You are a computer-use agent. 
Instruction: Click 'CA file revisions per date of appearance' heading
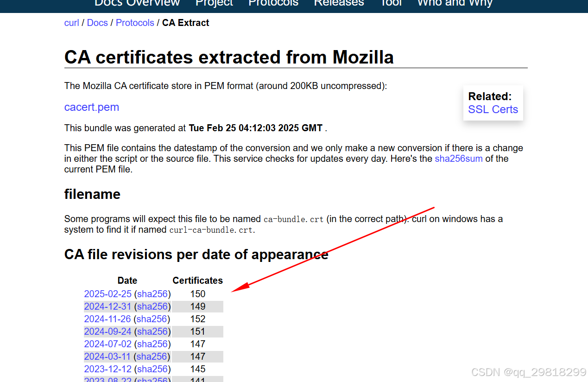tap(196, 255)
